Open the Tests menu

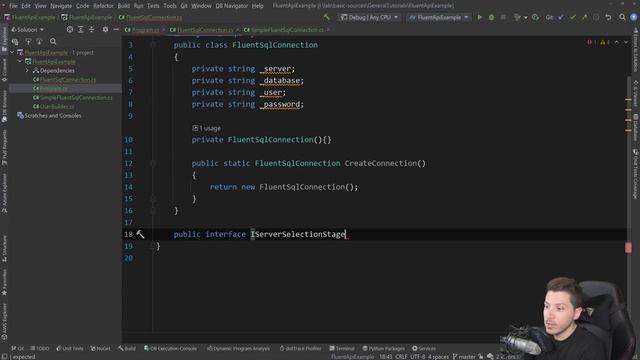pos(153,6)
